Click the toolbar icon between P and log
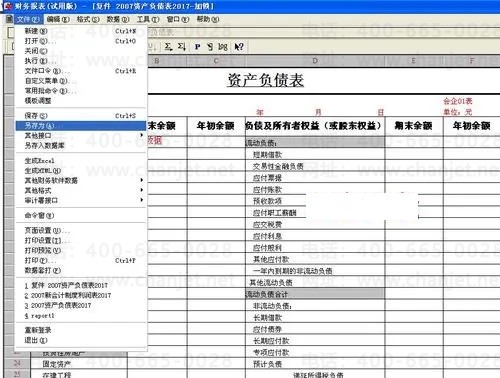This screenshot has width=500, height=378. tap(210, 47)
